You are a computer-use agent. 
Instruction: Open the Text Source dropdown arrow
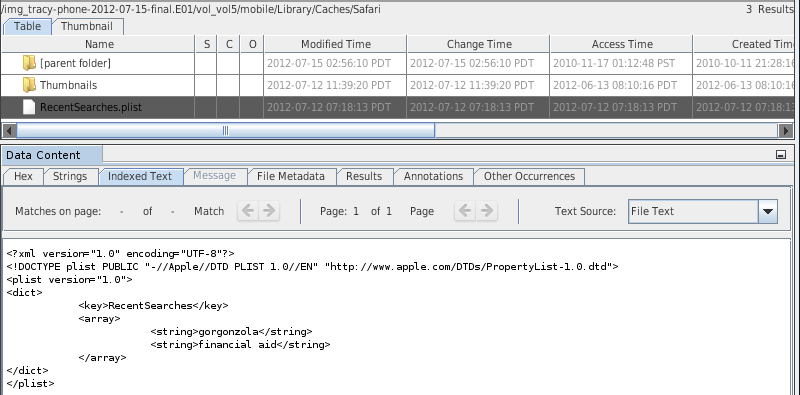[768, 211]
